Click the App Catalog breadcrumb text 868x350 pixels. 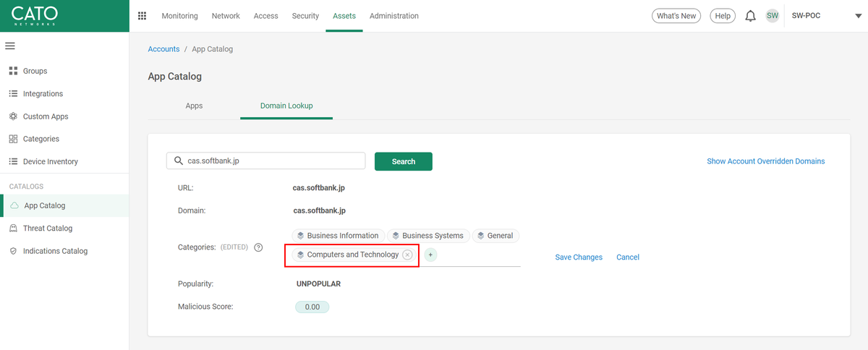point(212,49)
